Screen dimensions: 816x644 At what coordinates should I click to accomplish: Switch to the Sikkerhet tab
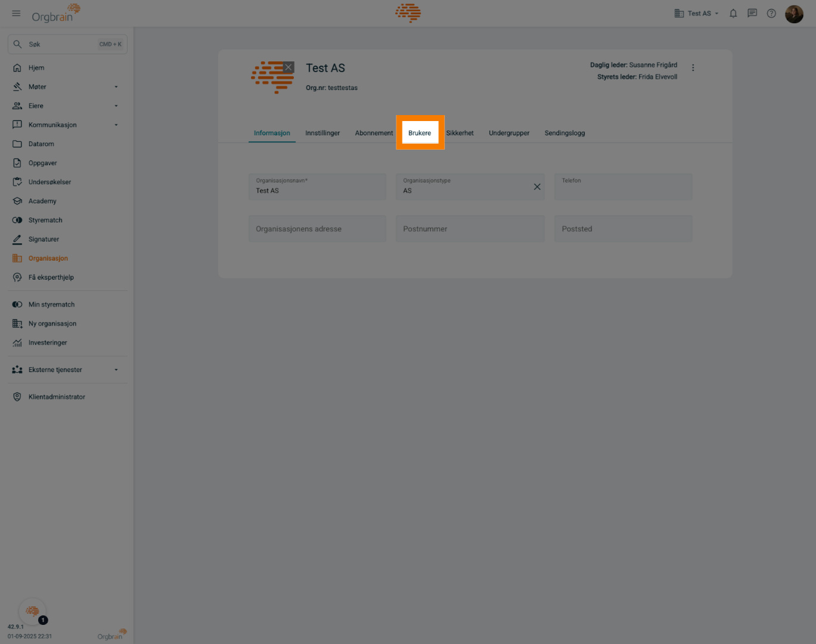460,133
